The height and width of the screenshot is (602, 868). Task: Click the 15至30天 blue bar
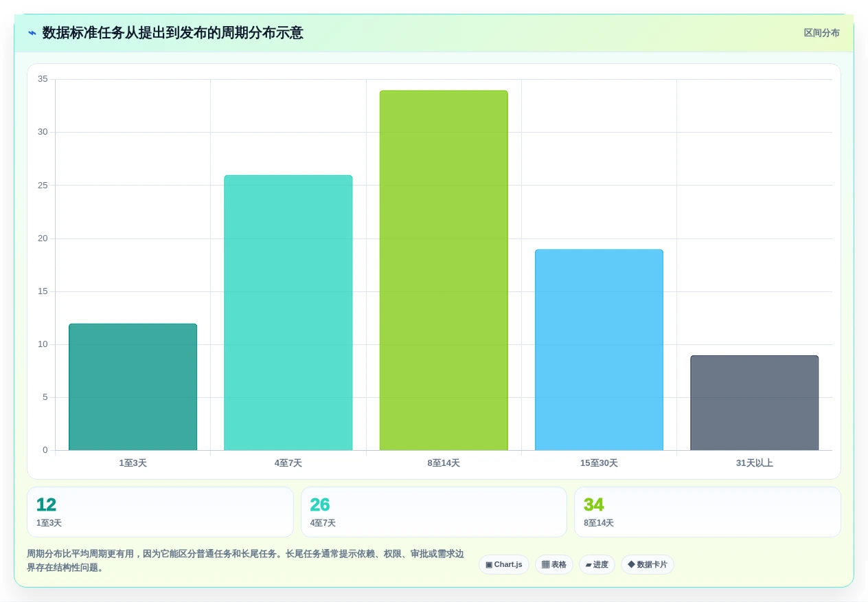pyautogui.click(x=599, y=350)
